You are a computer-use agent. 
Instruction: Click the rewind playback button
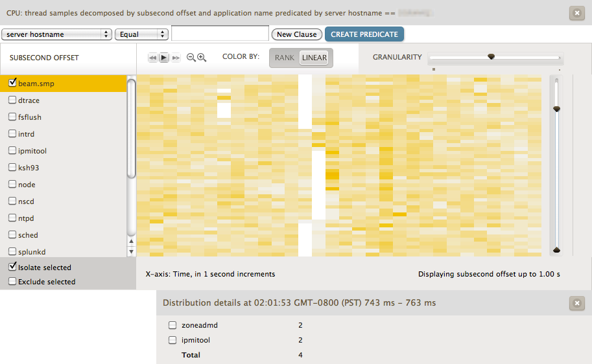coord(153,58)
